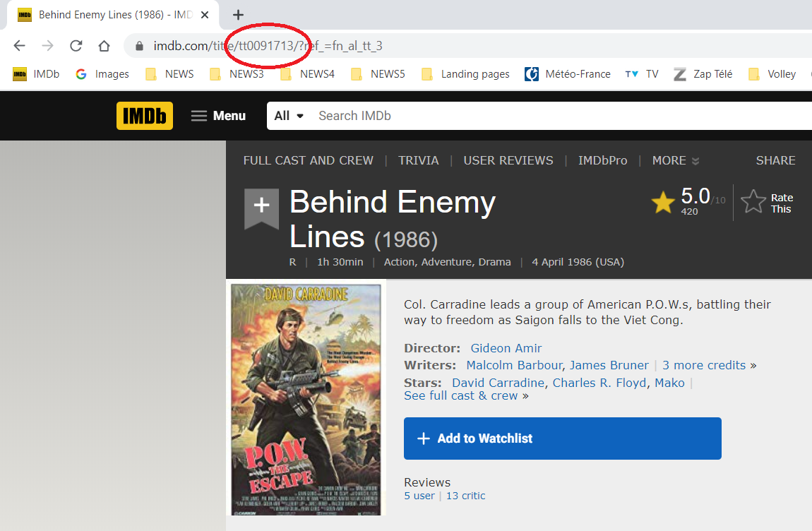
Task: Open the 13 critic reviews
Action: coord(465,496)
